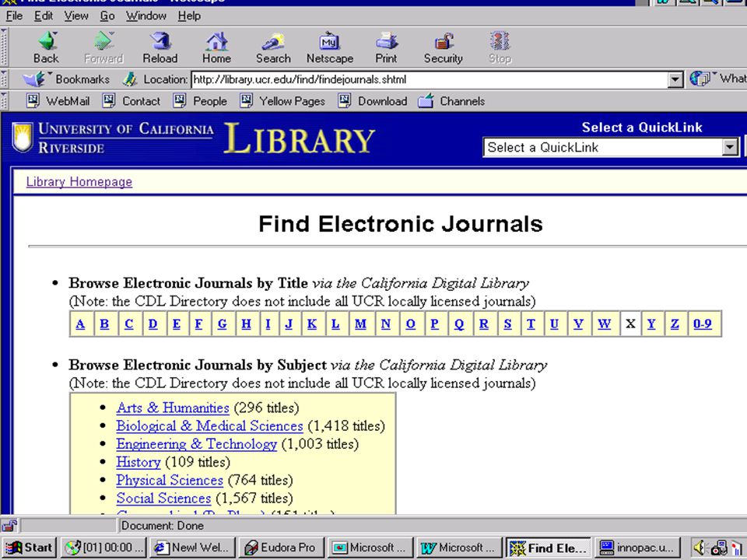Switch to New! Wel... taskbar window
The height and width of the screenshot is (560, 747).
click(x=193, y=548)
